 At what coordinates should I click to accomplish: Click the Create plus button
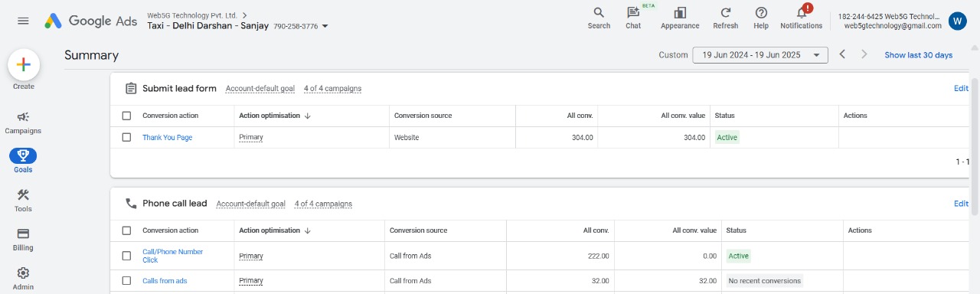pyautogui.click(x=24, y=64)
